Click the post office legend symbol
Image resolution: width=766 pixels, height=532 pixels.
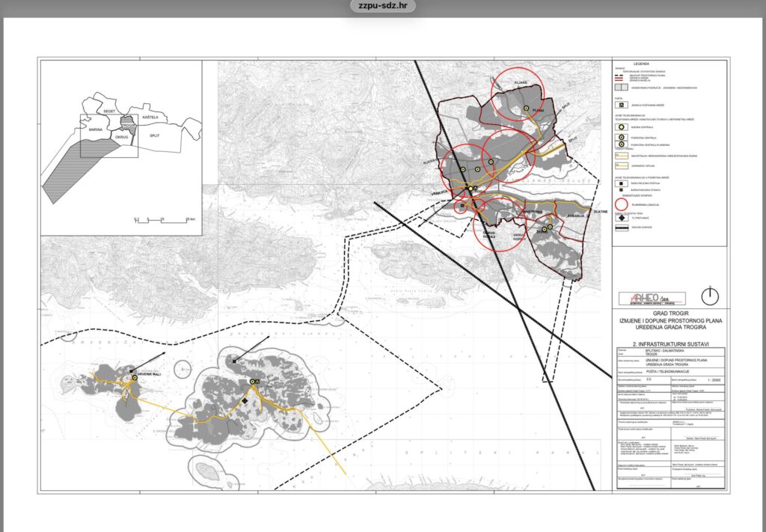(x=620, y=106)
